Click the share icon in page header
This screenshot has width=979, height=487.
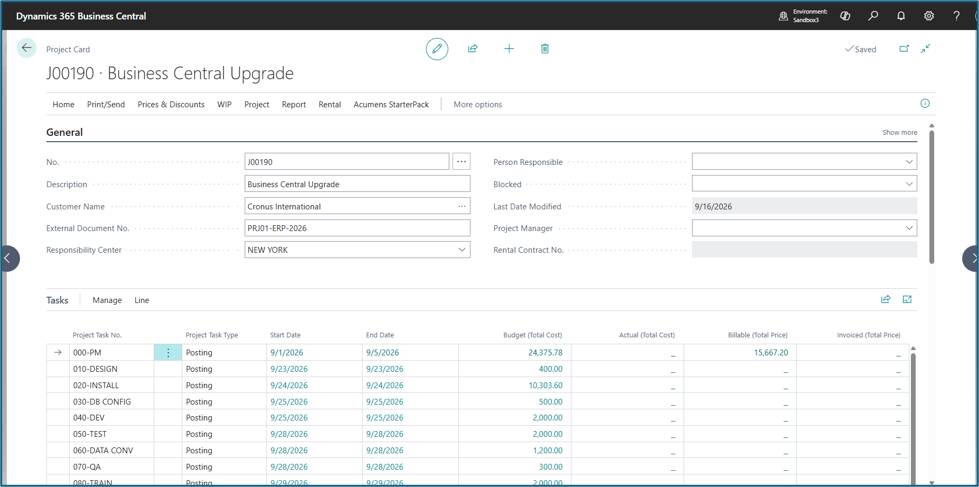tap(473, 49)
